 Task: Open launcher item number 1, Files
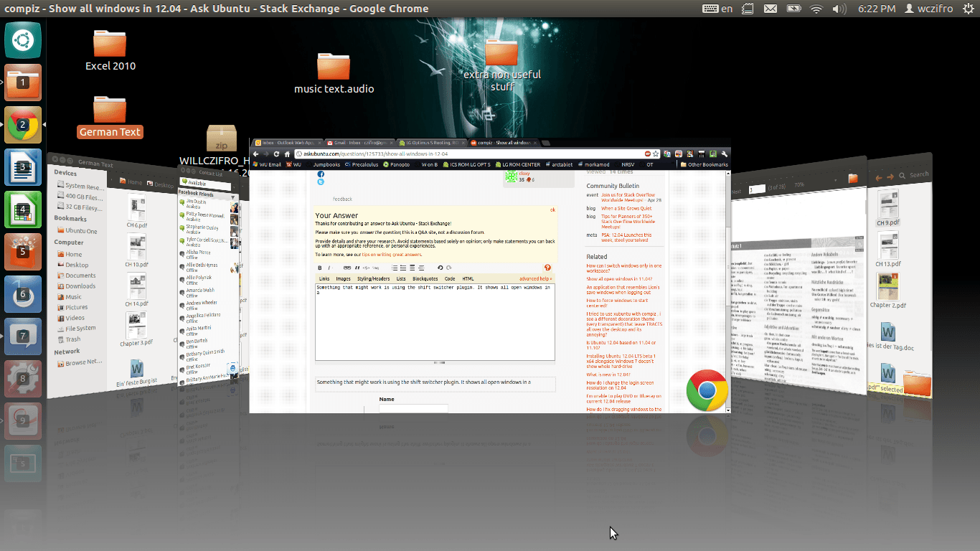click(23, 83)
